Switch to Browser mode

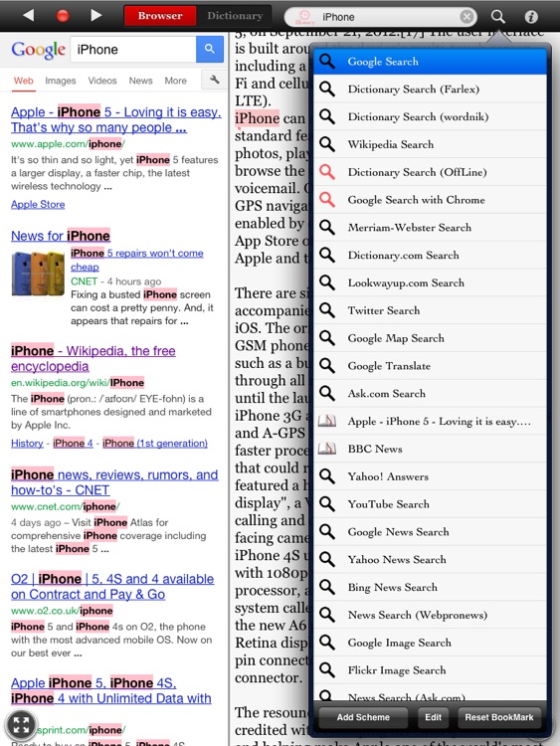tap(160, 16)
